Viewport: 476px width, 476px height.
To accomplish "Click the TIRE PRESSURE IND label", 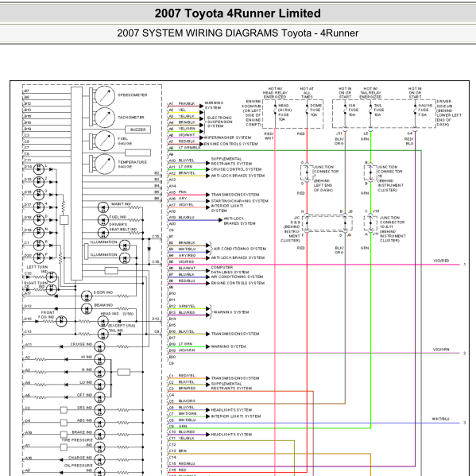I will (x=77, y=443).
